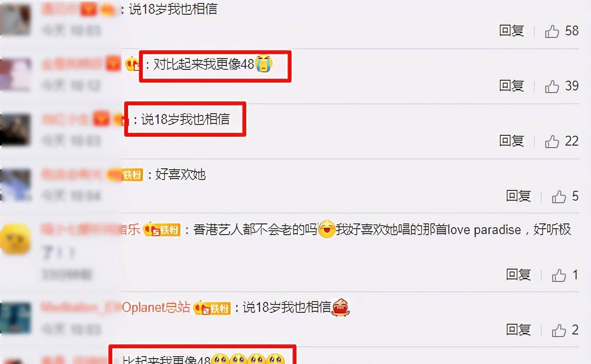Click 回复 on the 对比起来我更像48 comment
The height and width of the screenshot is (364, 591).
512,86
